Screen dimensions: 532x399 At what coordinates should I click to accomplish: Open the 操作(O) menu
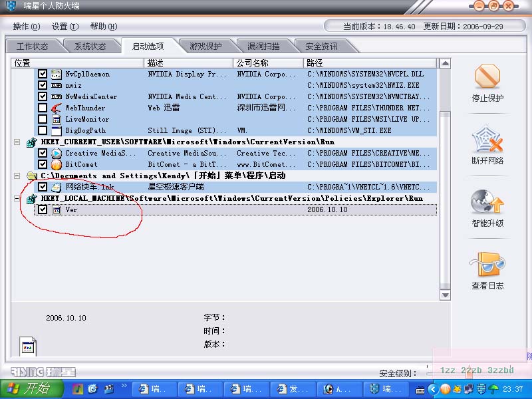tap(27, 27)
